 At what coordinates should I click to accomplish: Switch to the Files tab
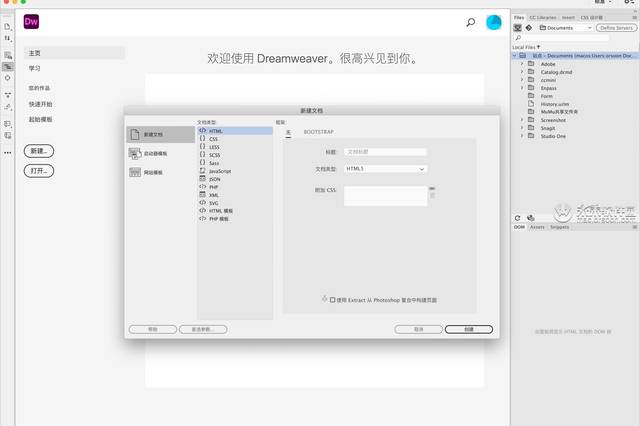519,18
